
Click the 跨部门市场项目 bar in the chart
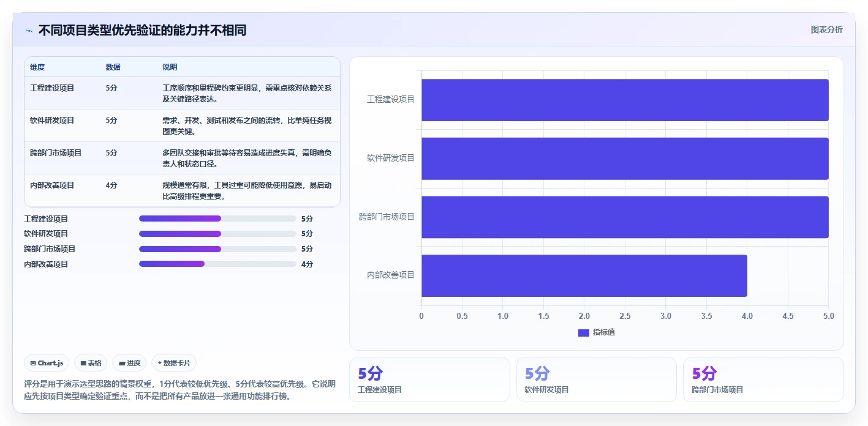[625, 217]
